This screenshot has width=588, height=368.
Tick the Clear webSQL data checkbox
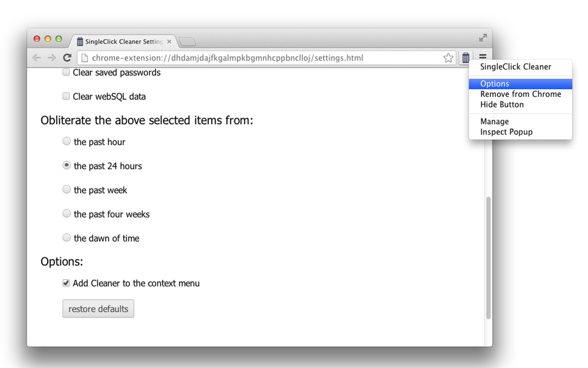[x=66, y=97]
